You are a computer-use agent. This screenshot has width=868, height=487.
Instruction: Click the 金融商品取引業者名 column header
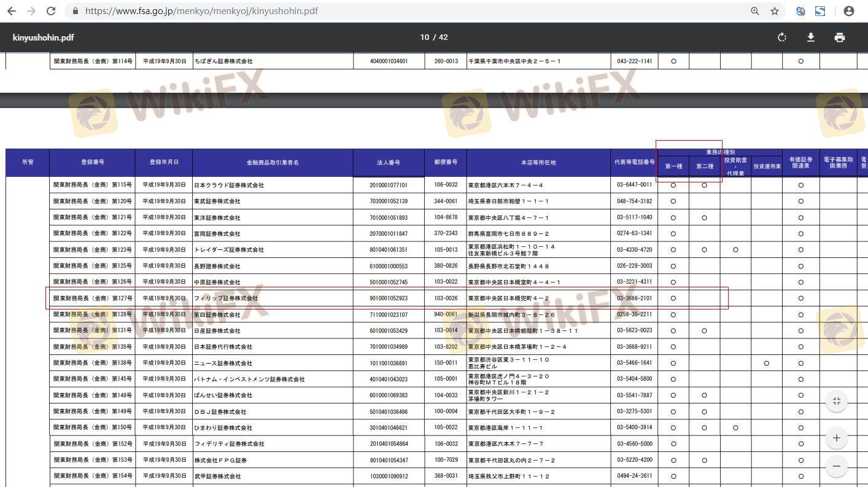(x=273, y=163)
